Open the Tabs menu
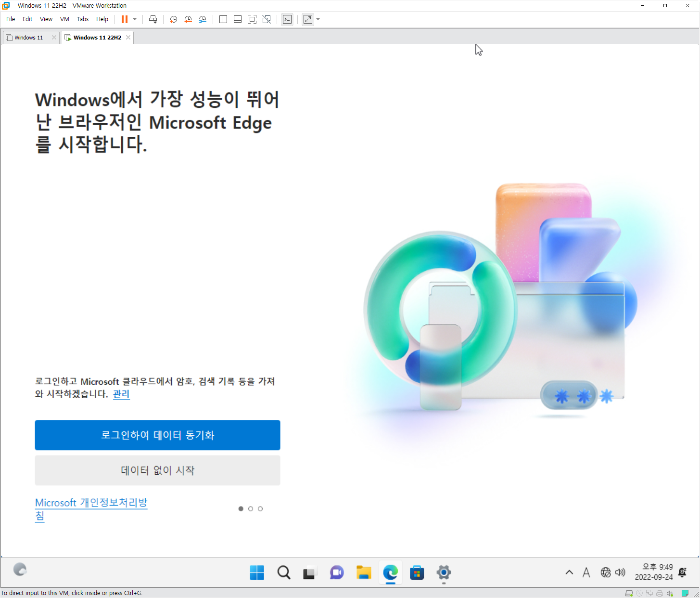 tap(83, 19)
